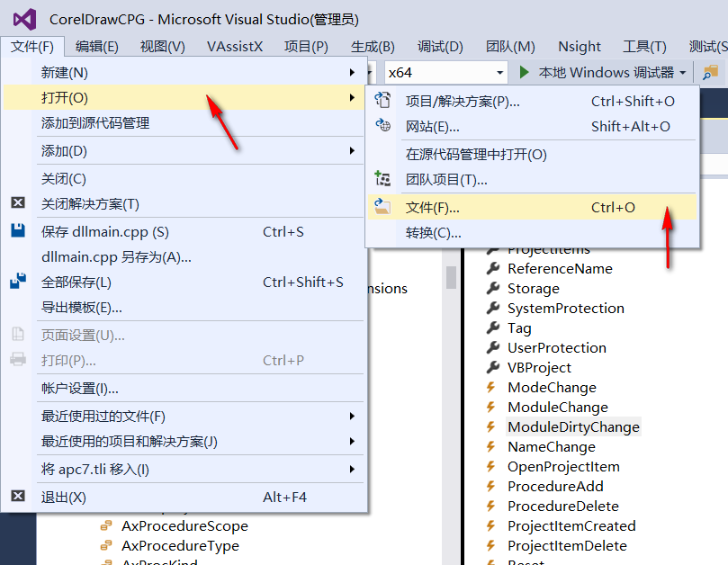
Task: Open the Team (团队) menu
Action: tap(510, 47)
